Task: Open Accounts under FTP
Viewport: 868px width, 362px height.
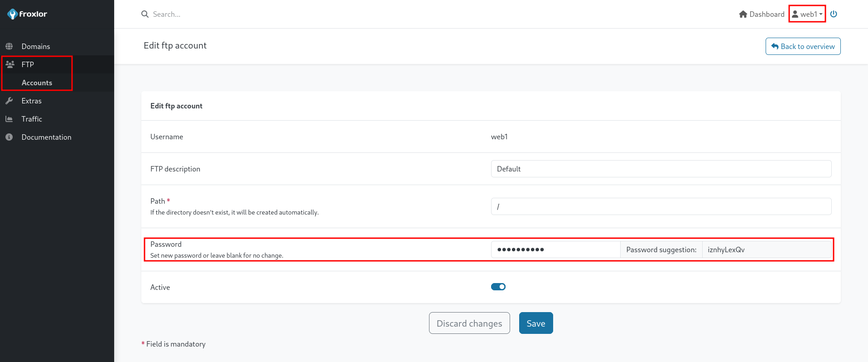Action: click(x=37, y=83)
